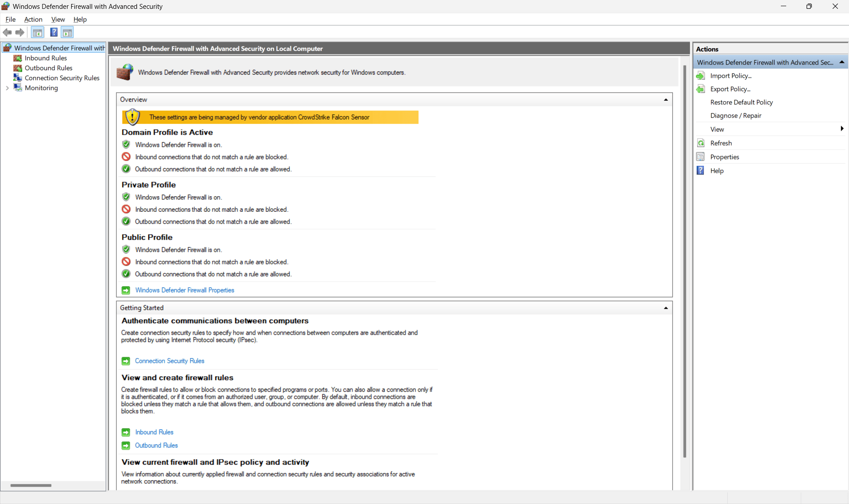Click the Help icon in Actions pane
Screen dimensions: 849x504
(x=701, y=171)
